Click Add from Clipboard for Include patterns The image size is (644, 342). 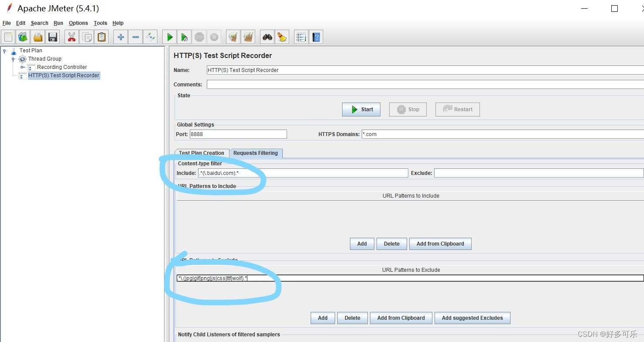[x=440, y=244]
